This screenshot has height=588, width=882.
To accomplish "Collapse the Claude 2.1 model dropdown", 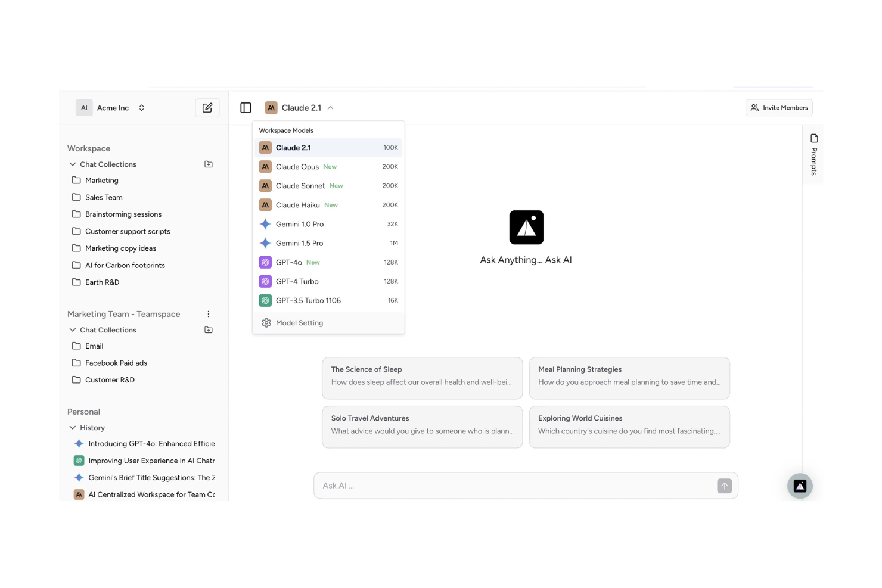I will 330,108.
